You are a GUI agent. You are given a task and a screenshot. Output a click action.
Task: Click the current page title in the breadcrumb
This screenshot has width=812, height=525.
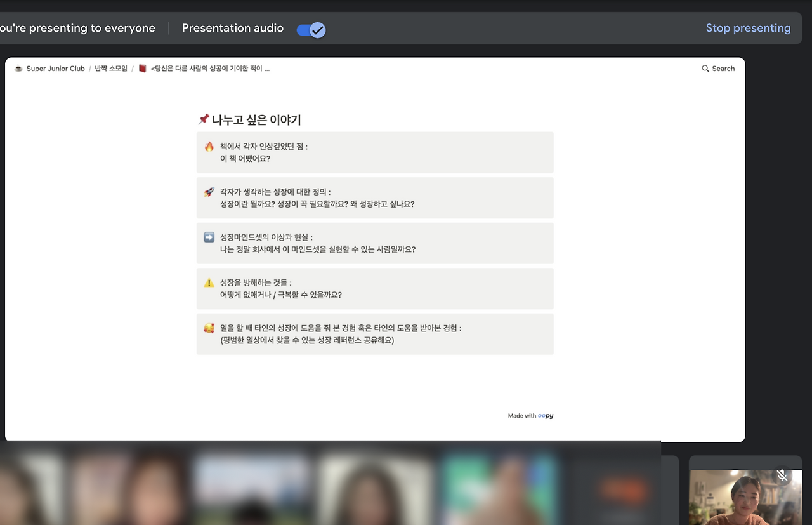[209, 68]
